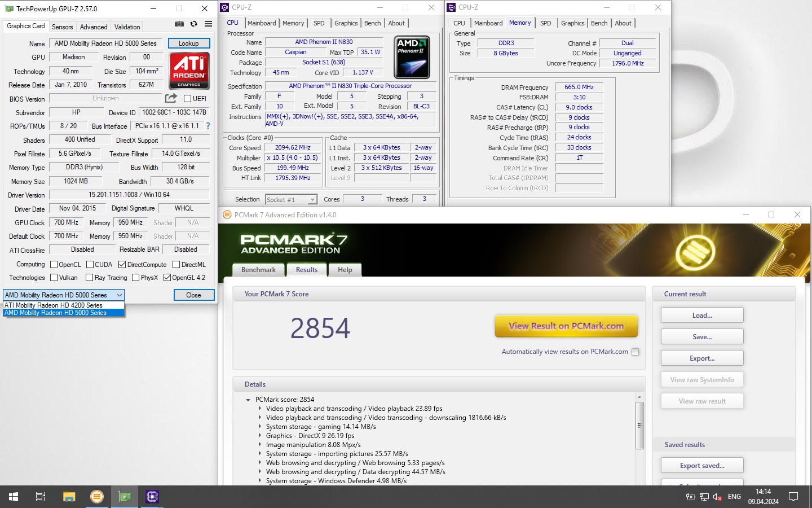Toggle the CUDA checkbox

pos(90,264)
